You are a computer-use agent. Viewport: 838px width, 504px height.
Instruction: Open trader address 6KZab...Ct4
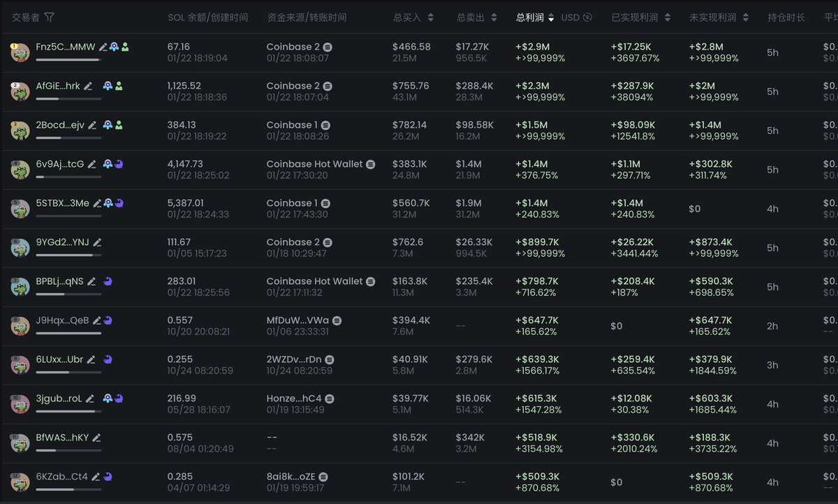point(62,477)
